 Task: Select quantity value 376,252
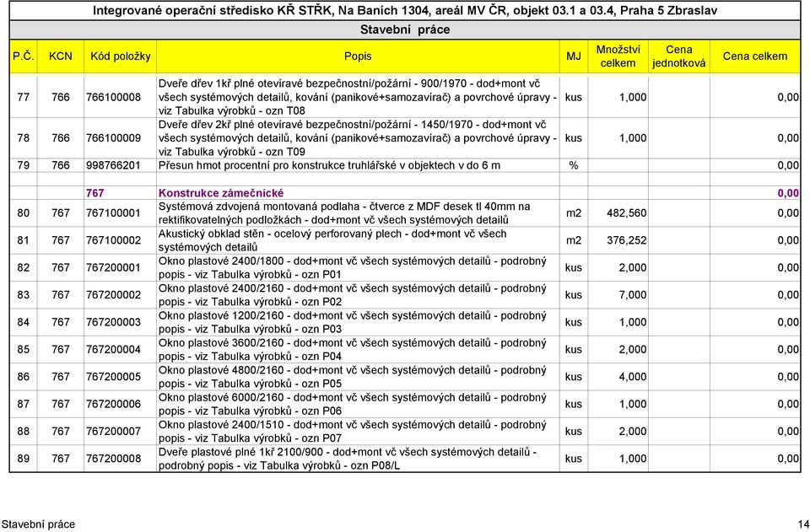(x=626, y=240)
